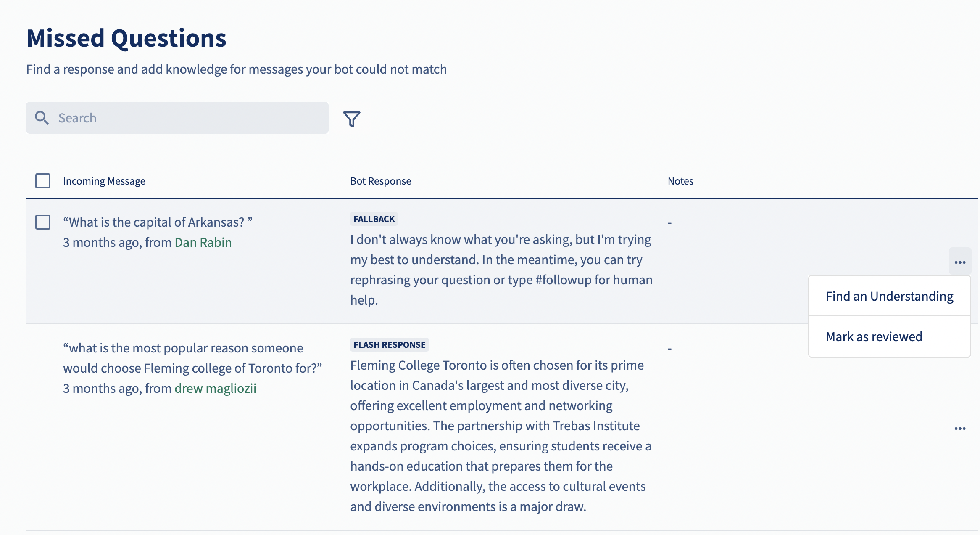
Task: Select the Fleming college of Toronto question text
Action: coord(192,358)
